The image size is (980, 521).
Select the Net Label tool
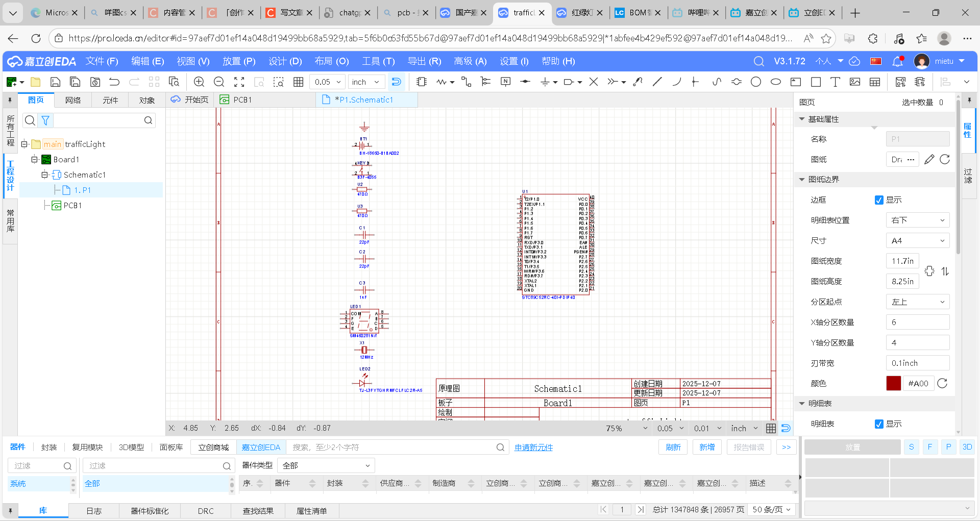click(505, 82)
